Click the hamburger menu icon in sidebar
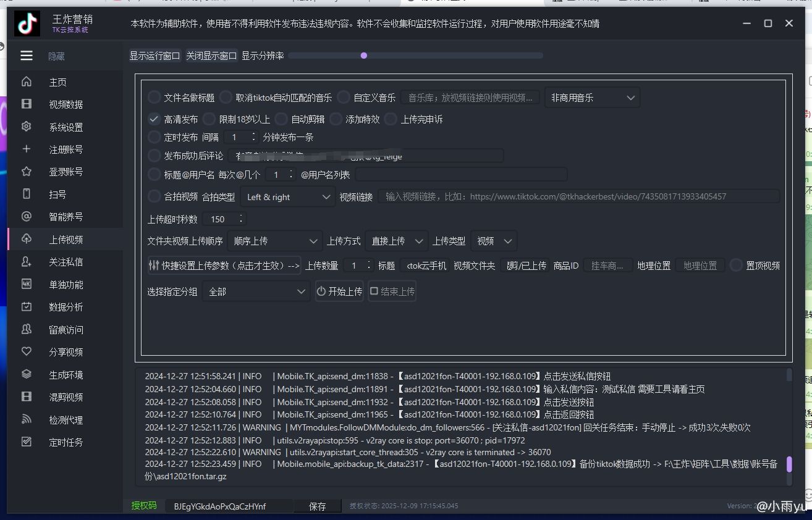 pos(27,56)
